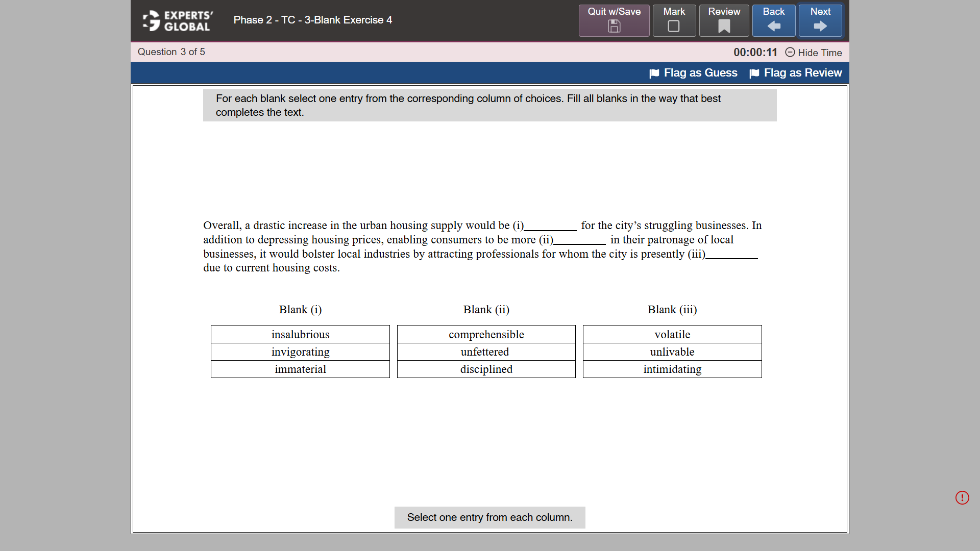Click the Experts' Global logo
Screen dimensions: 980x551
(x=177, y=20)
